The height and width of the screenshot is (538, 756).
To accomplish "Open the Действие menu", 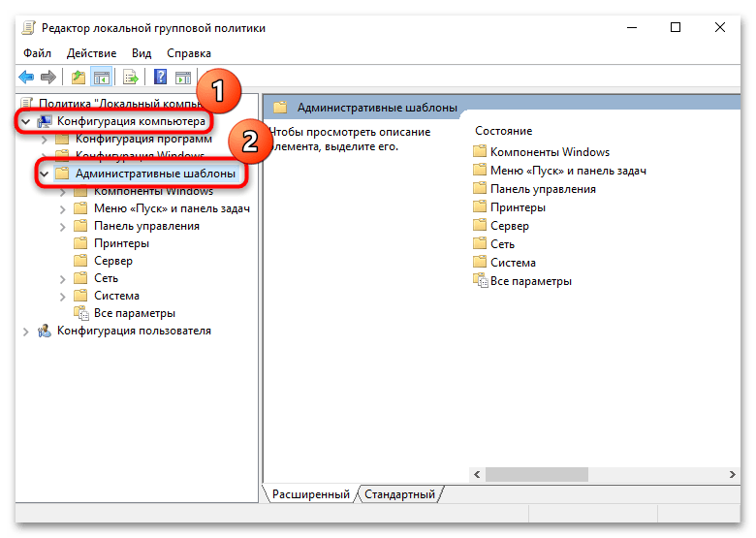I will (x=92, y=53).
